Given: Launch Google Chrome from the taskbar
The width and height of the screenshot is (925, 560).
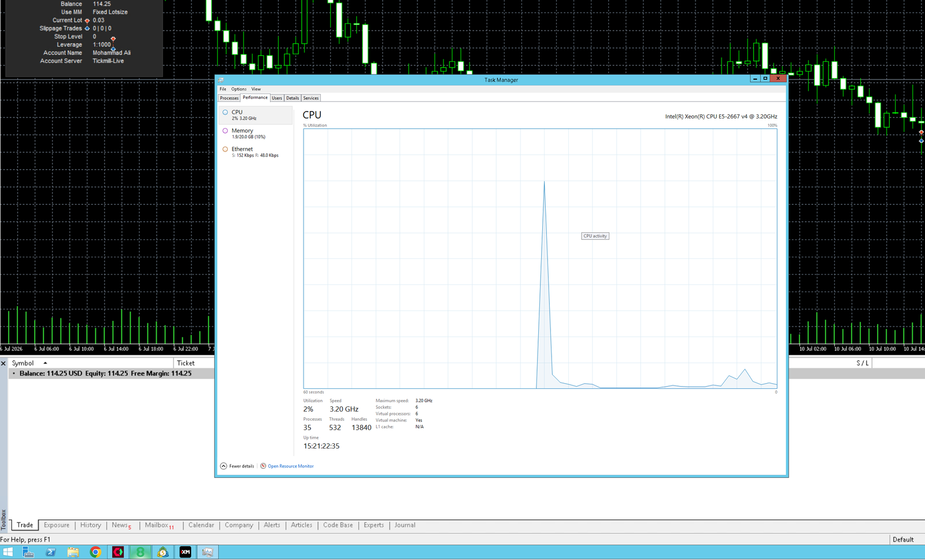Looking at the screenshot, I should pyautogui.click(x=95, y=552).
